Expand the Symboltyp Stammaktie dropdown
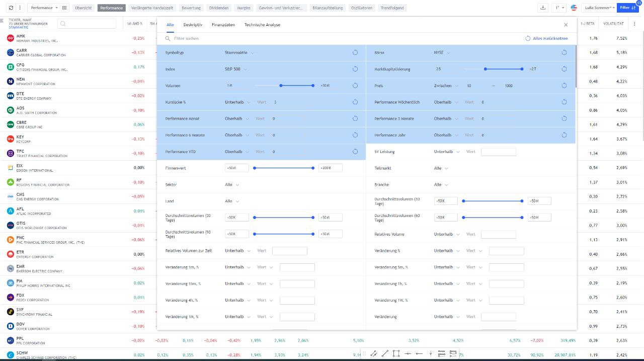This screenshot has height=361, width=644. tap(239, 52)
